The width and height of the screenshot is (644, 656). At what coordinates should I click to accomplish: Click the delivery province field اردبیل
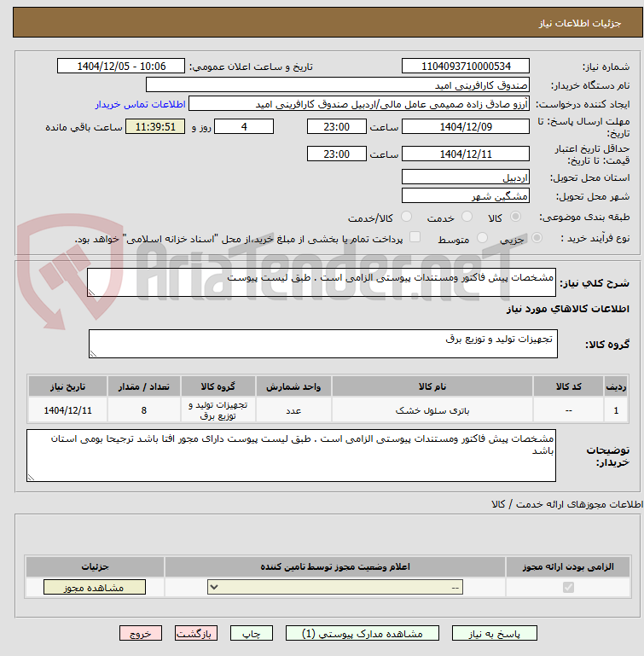[466, 177]
